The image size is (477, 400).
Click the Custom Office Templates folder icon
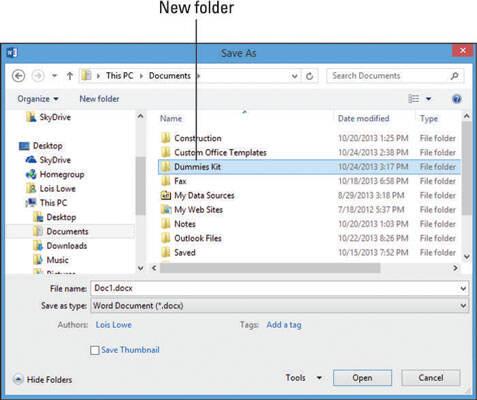point(166,152)
